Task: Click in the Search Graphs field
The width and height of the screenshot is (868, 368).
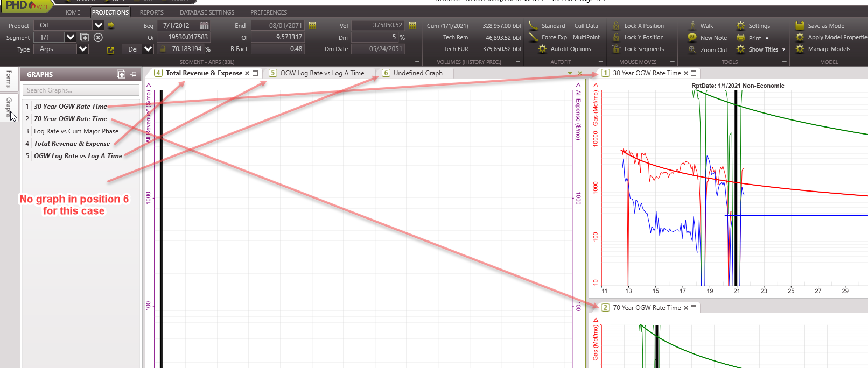Action: pyautogui.click(x=81, y=90)
